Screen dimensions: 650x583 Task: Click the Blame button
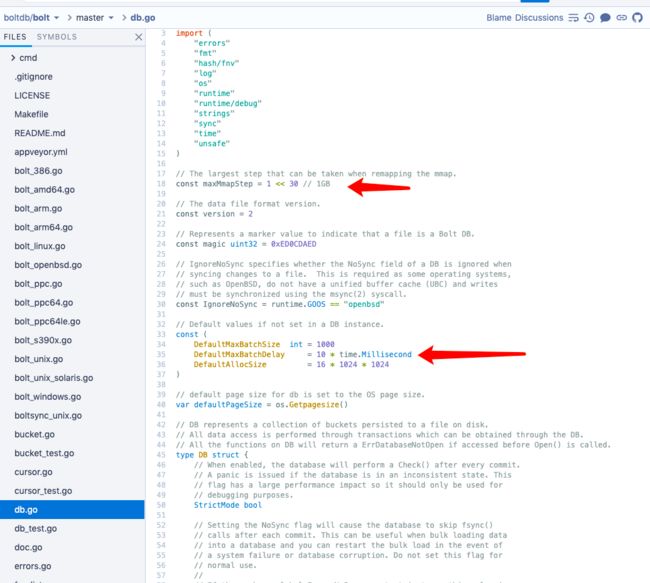tap(499, 18)
